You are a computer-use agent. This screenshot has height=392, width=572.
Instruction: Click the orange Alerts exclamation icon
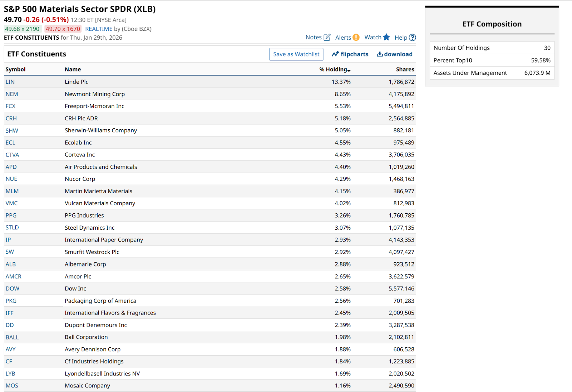[x=356, y=38]
